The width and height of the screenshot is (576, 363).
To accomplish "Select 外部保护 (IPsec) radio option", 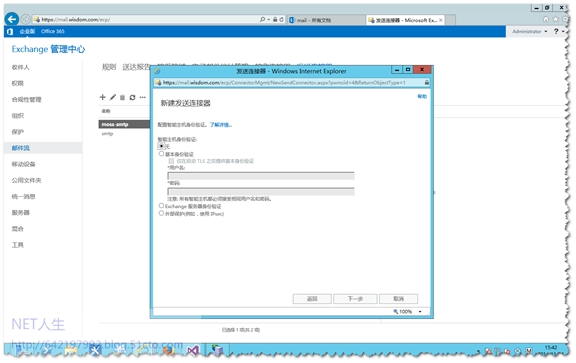I will tap(161, 213).
